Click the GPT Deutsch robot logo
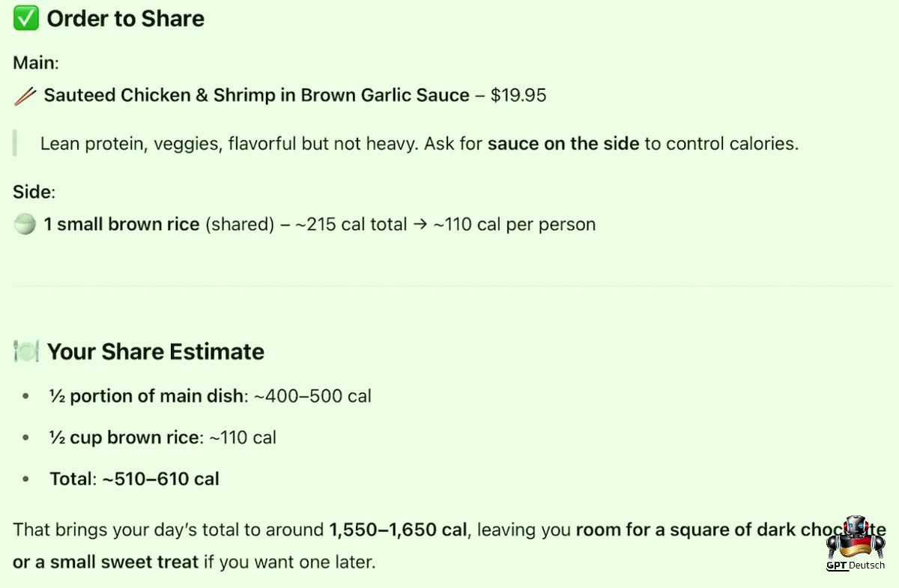This screenshot has height=588, width=899. point(855,537)
